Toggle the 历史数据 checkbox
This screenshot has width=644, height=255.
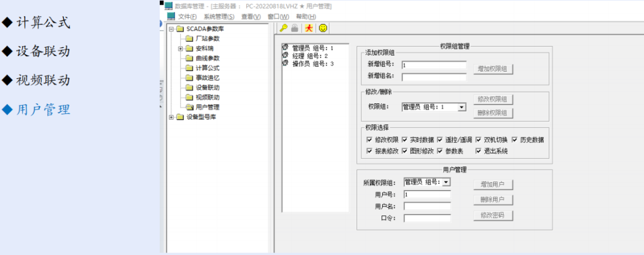click(x=514, y=140)
